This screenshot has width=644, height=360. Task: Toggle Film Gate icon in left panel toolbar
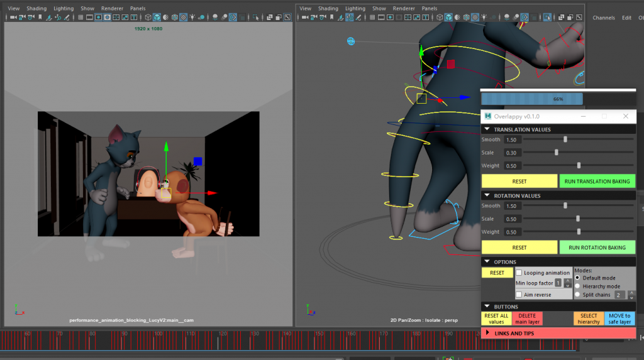[x=89, y=17]
